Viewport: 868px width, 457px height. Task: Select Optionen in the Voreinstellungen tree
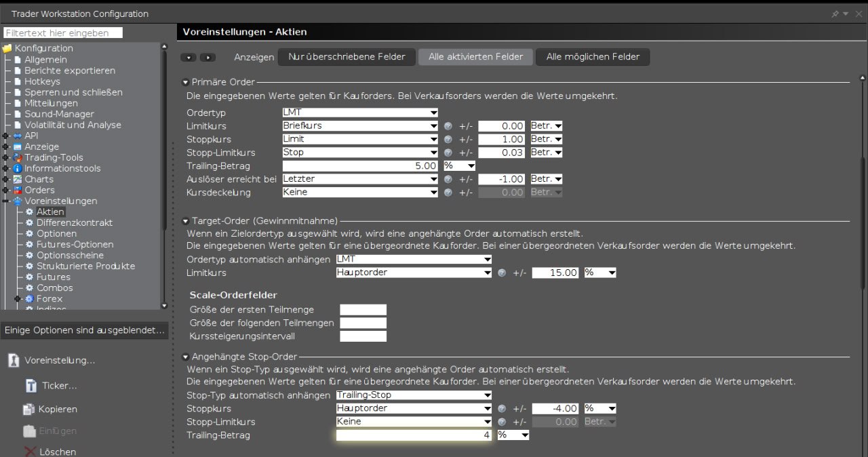pyautogui.click(x=56, y=234)
